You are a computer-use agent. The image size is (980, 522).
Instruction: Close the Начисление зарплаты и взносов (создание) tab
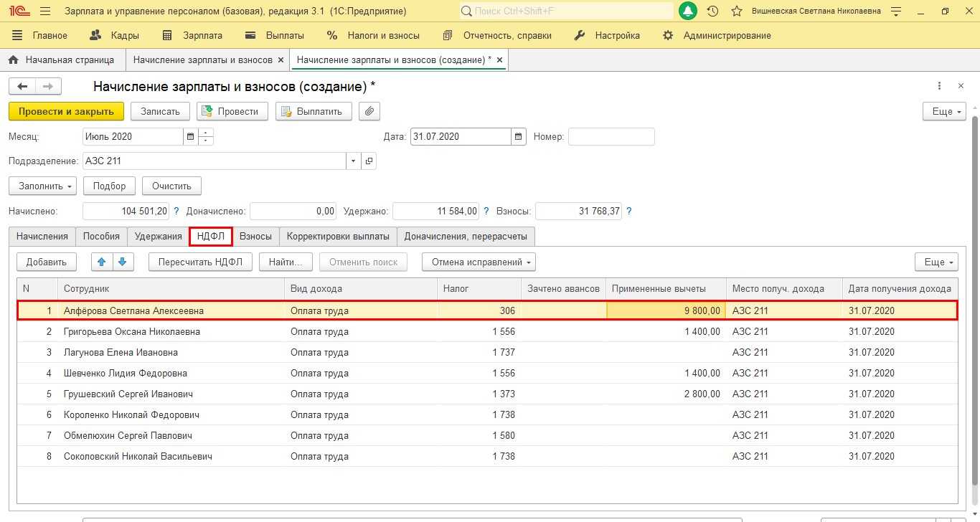[499, 60]
